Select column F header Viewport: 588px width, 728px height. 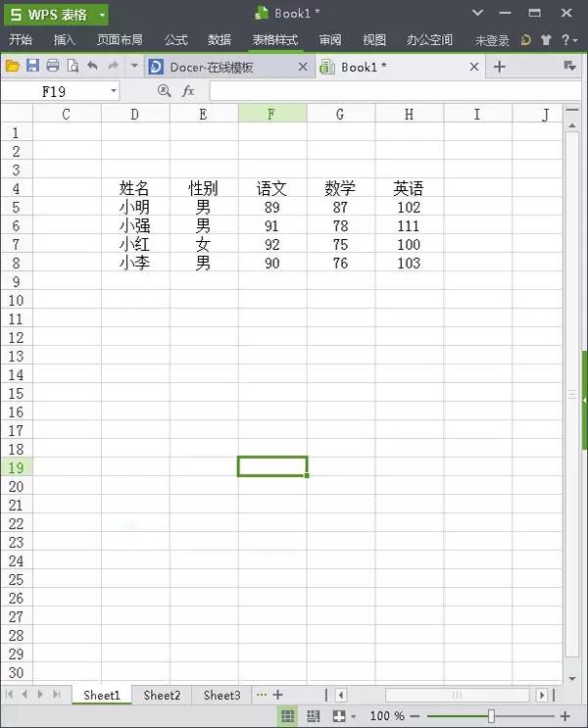(x=272, y=114)
